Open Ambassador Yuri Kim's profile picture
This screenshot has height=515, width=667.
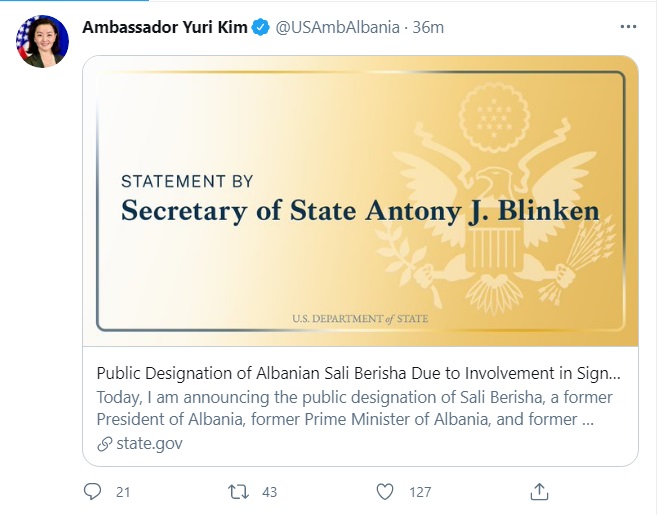coord(42,42)
